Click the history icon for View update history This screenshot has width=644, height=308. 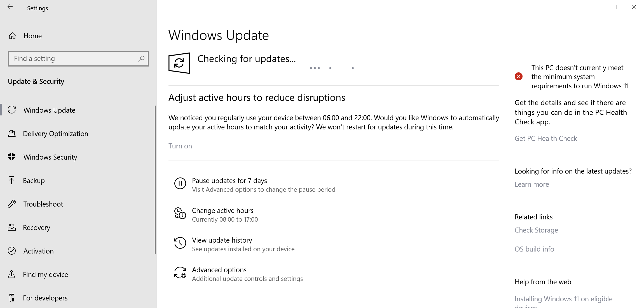[180, 243]
